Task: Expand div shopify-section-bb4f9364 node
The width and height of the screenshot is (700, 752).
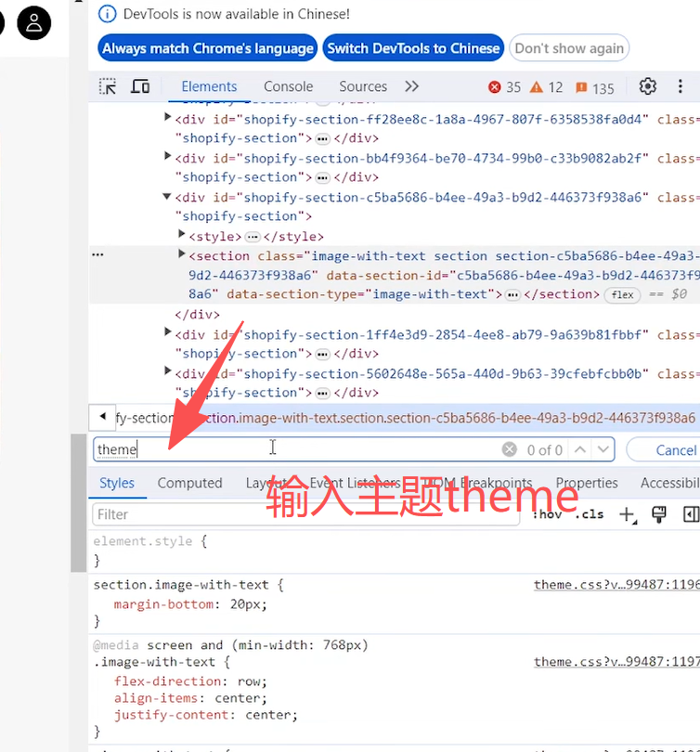Action: [167, 155]
